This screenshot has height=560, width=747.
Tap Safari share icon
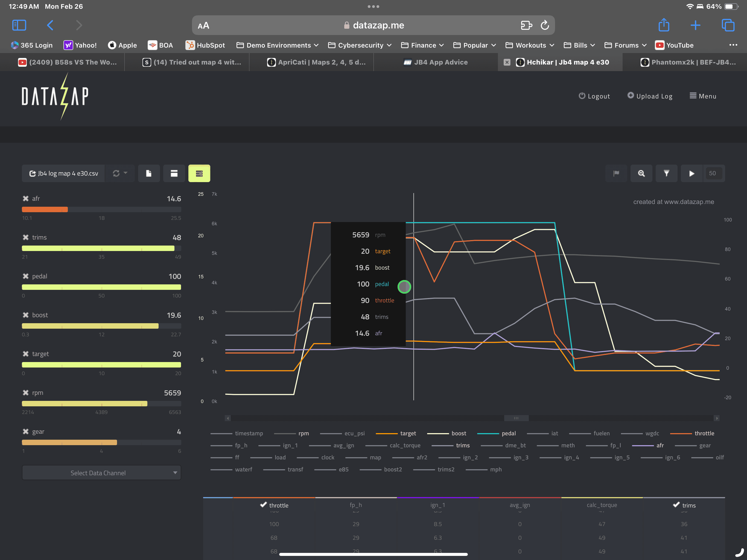coord(664,25)
